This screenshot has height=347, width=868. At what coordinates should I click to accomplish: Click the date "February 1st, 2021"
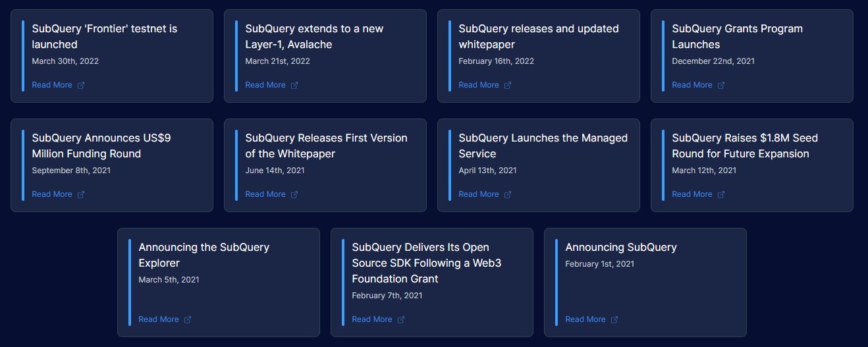tap(600, 264)
